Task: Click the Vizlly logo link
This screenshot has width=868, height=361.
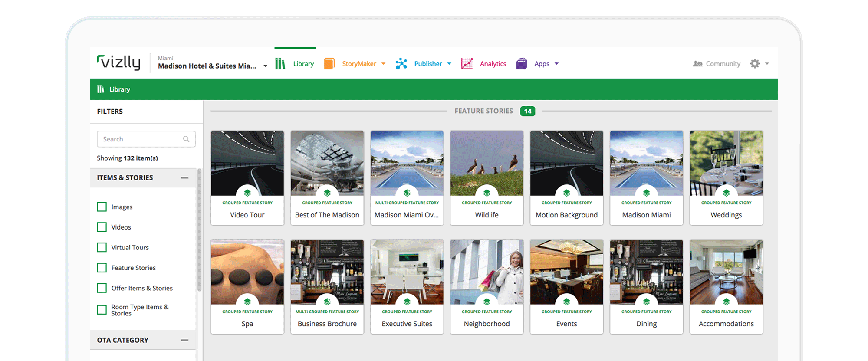Action: coord(119,62)
